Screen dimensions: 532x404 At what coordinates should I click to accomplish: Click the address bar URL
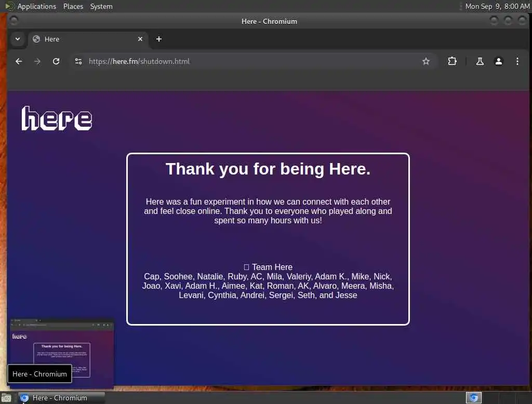point(139,61)
